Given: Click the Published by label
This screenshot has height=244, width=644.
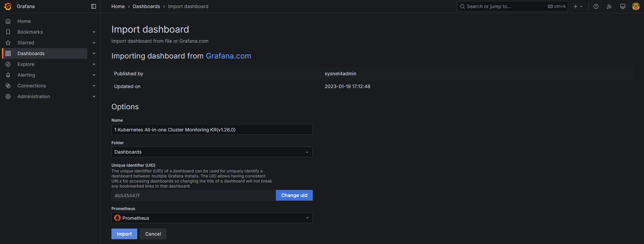Looking at the screenshot, I should (x=129, y=74).
